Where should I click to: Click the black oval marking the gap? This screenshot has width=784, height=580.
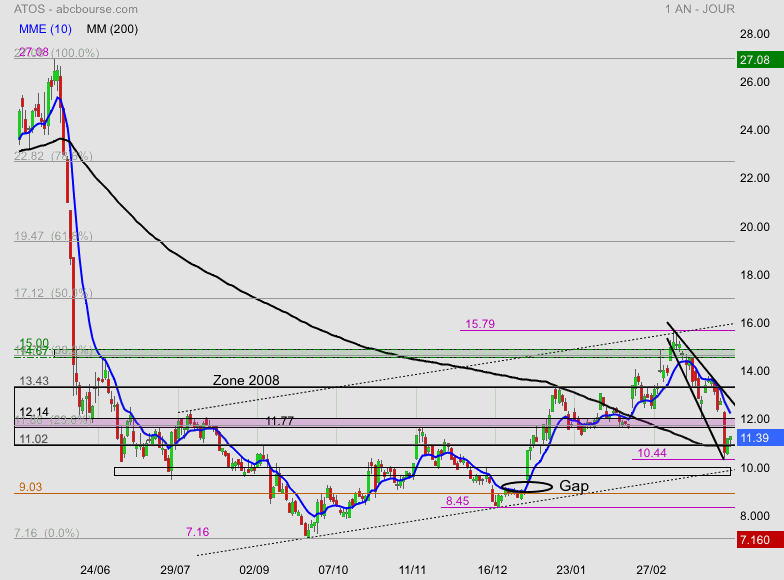(x=526, y=486)
